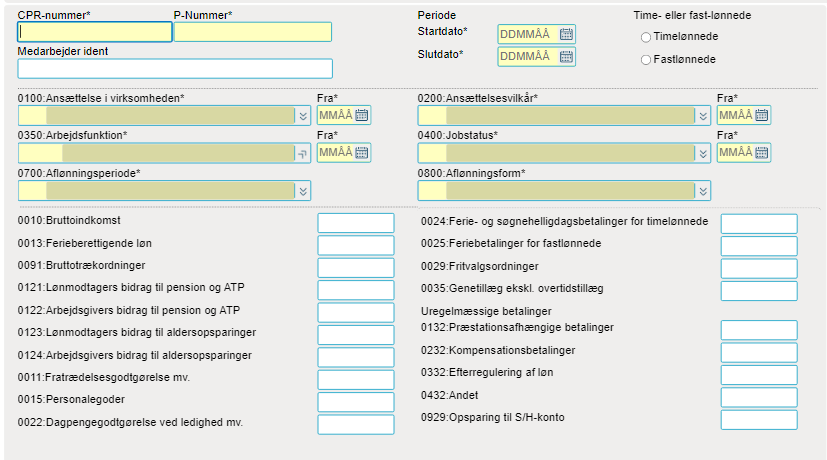This screenshot has height=460, width=827.
Task: Click the lookup icon in 0350:Arbejdsfunktion
Action: [x=303, y=154]
